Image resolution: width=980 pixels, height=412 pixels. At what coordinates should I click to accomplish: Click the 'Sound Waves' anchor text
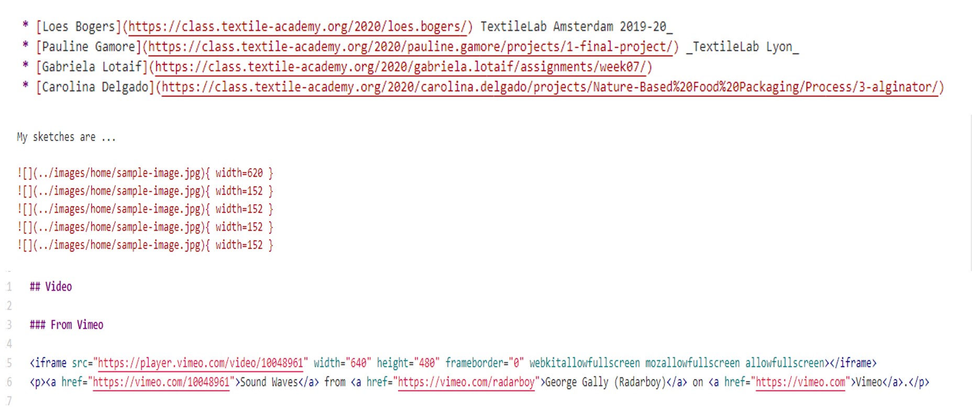point(269,383)
